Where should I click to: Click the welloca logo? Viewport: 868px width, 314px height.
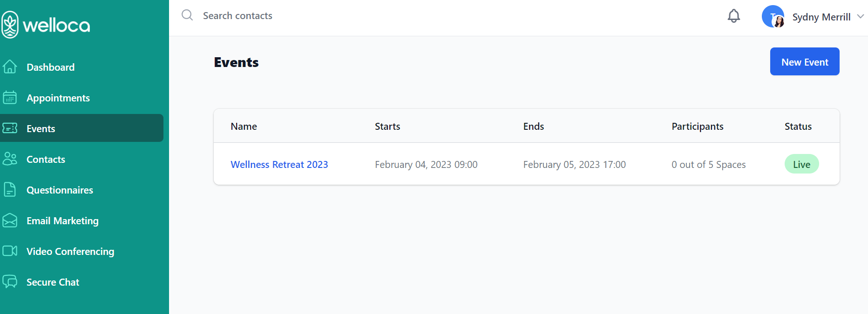coord(46,25)
